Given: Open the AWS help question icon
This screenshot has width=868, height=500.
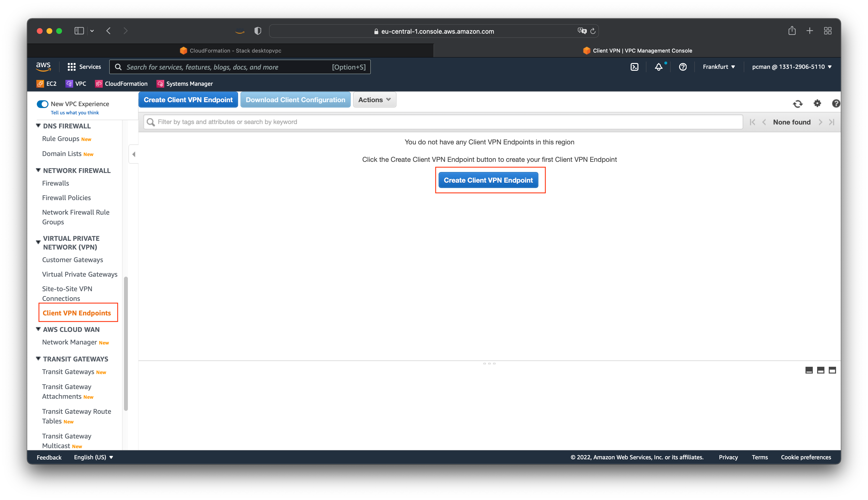Looking at the screenshot, I should pos(683,67).
